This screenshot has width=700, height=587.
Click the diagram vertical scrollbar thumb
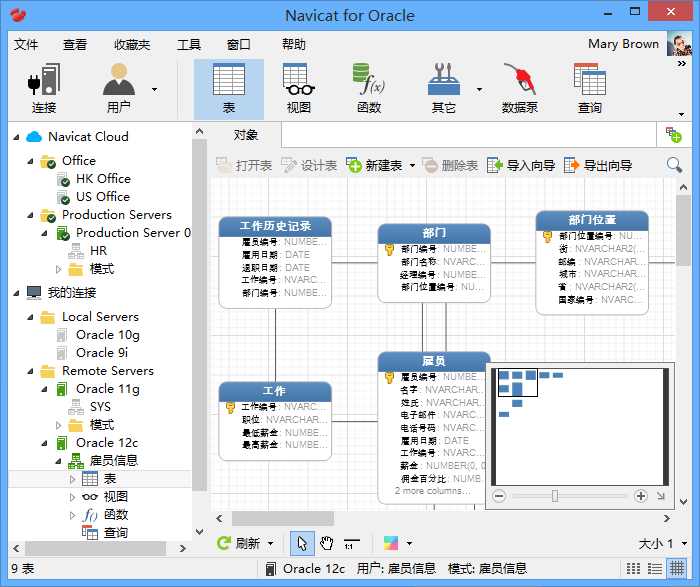(x=683, y=231)
